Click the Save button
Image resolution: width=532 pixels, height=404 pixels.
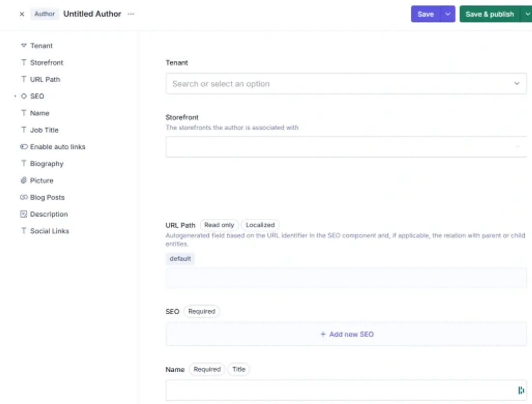426,14
